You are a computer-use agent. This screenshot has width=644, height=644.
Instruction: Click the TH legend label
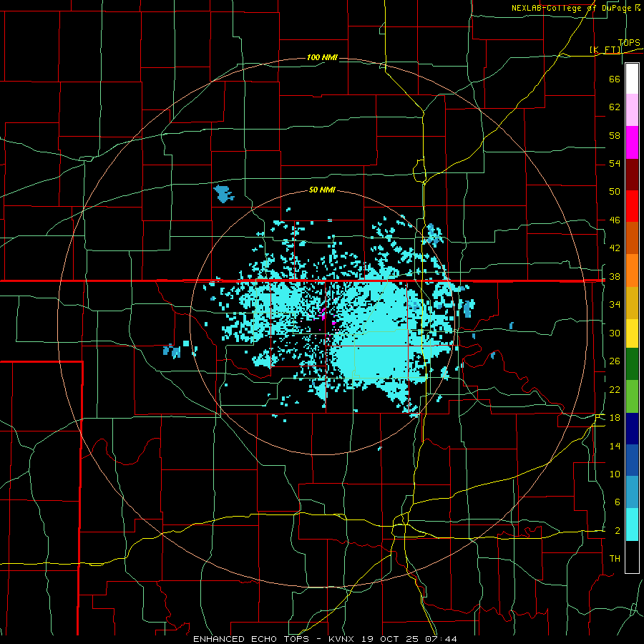point(615,559)
